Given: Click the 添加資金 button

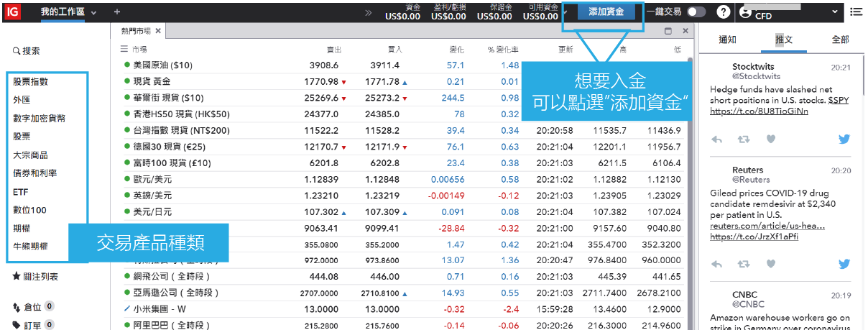Looking at the screenshot, I should [x=606, y=12].
